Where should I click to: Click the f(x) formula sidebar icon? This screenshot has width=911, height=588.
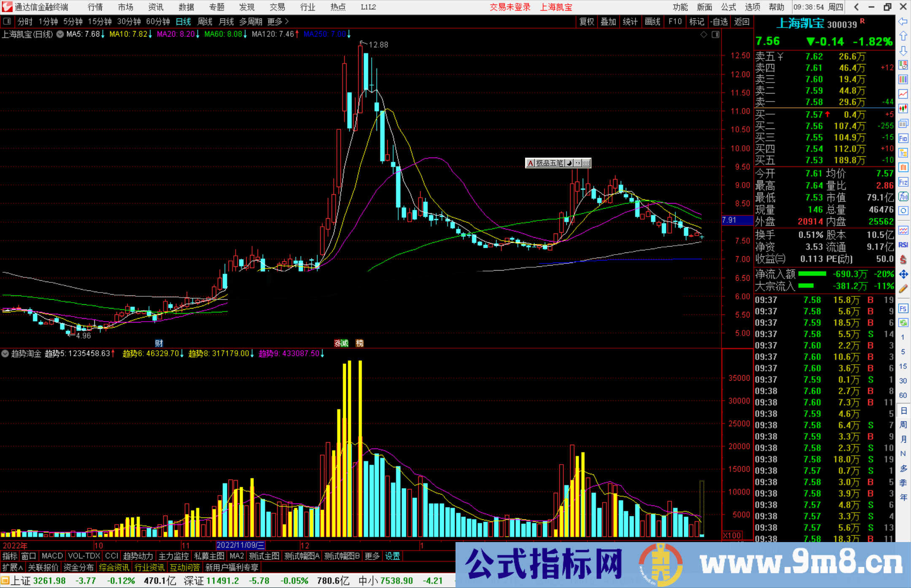click(x=903, y=196)
